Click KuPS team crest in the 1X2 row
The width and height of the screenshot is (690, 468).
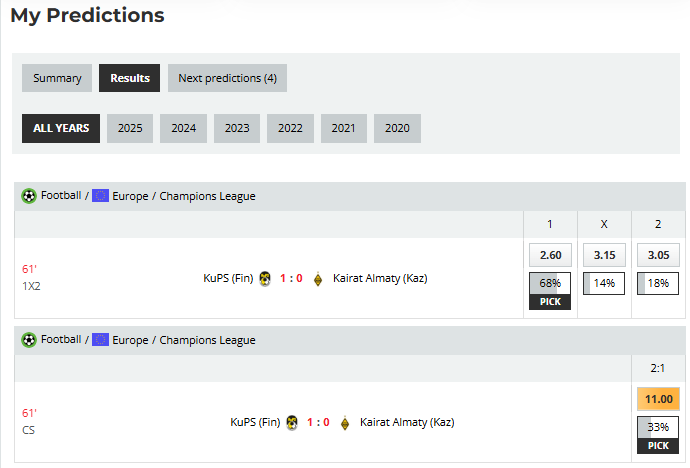point(265,279)
